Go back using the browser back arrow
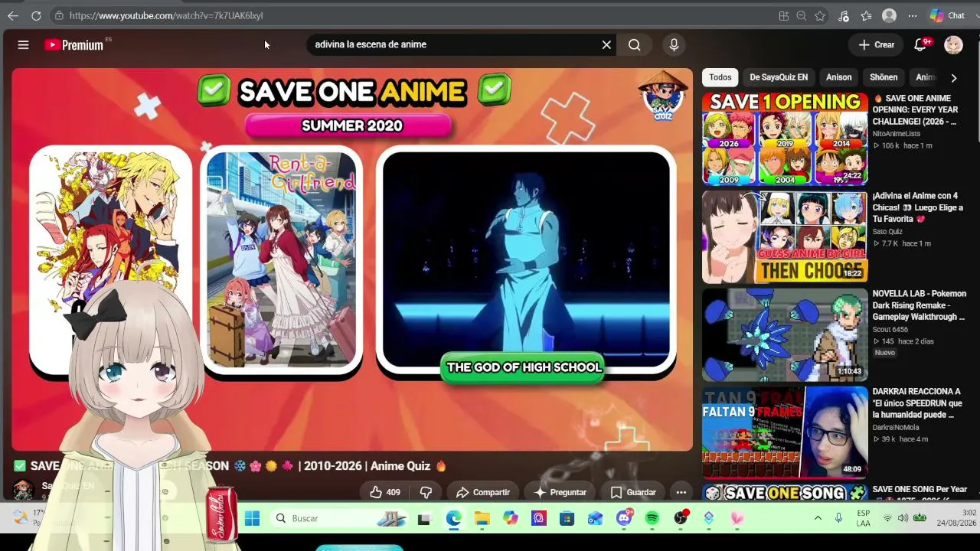The image size is (980, 551). coord(13,15)
